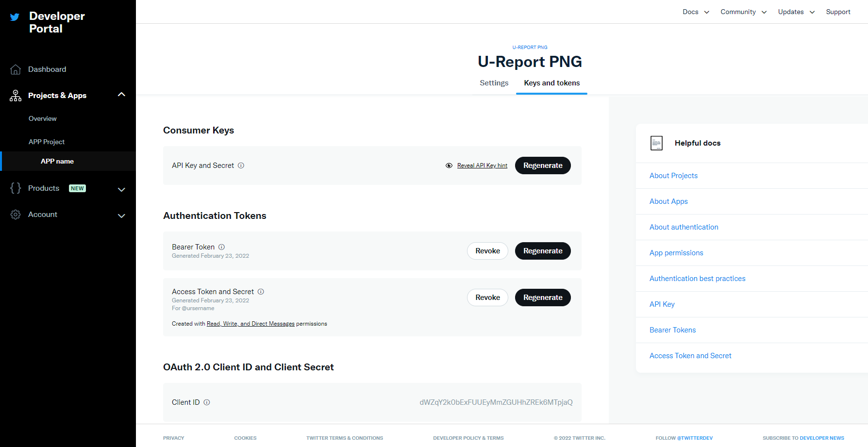Click the Products curly braces icon
The image size is (868, 447).
pos(16,188)
